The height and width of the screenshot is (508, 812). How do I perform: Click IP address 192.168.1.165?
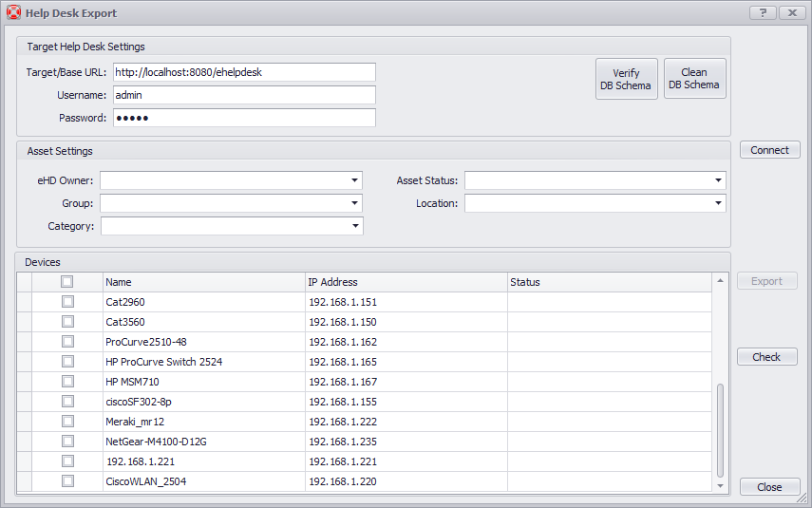343,362
